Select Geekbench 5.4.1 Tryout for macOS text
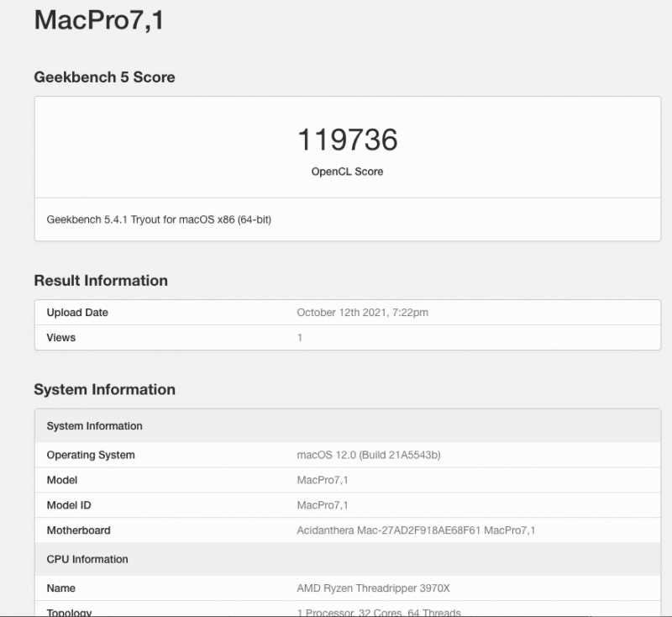The height and width of the screenshot is (617, 672). click(x=159, y=219)
